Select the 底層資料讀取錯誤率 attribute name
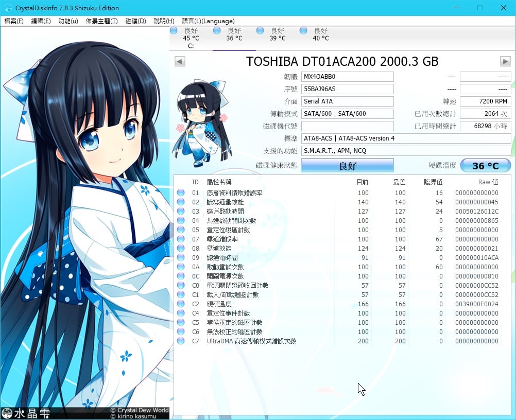Screen dimensions: 516x420 (235, 192)
